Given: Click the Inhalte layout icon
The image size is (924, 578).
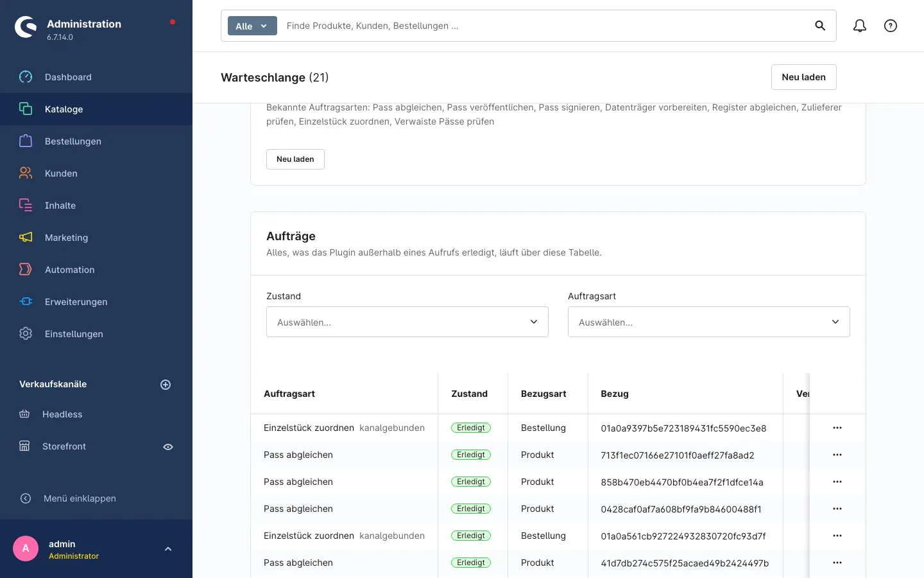Looking at the screenshot, I should (x=26, y=206).
